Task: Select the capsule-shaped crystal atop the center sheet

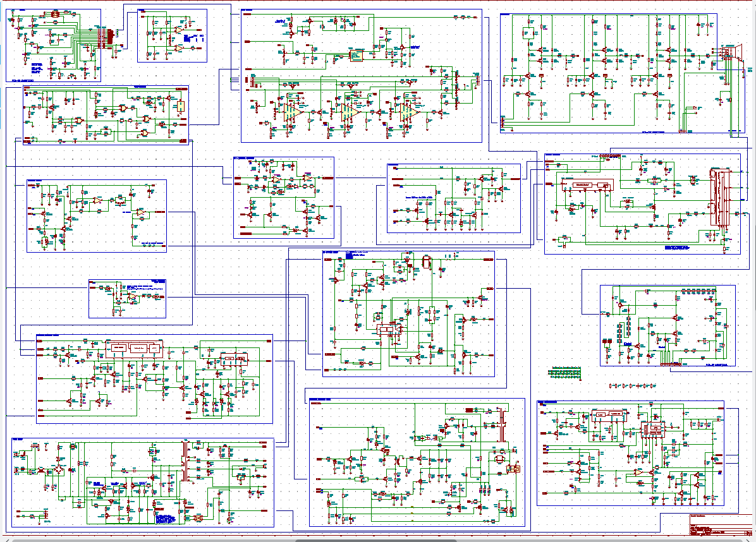Action: [x=426, y=262]
